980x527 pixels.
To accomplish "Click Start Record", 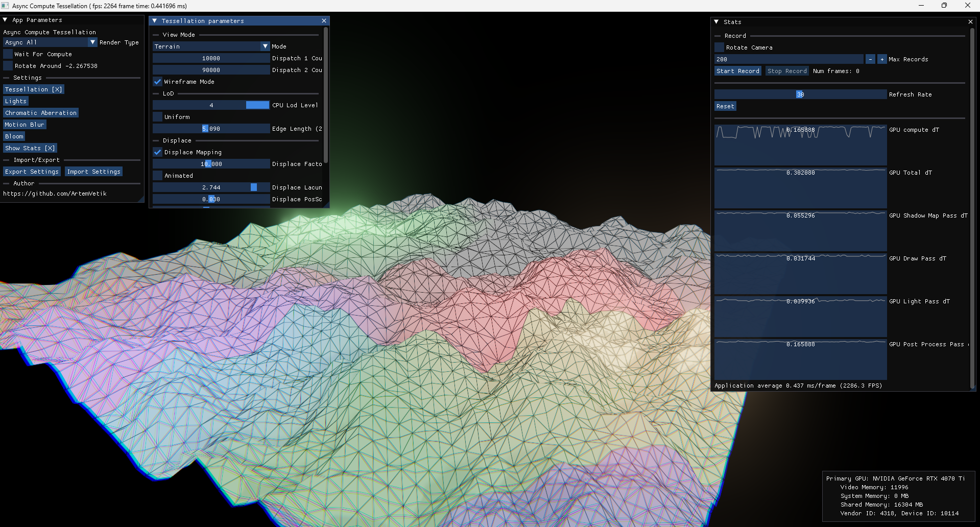I will click(x=738, y=71).
